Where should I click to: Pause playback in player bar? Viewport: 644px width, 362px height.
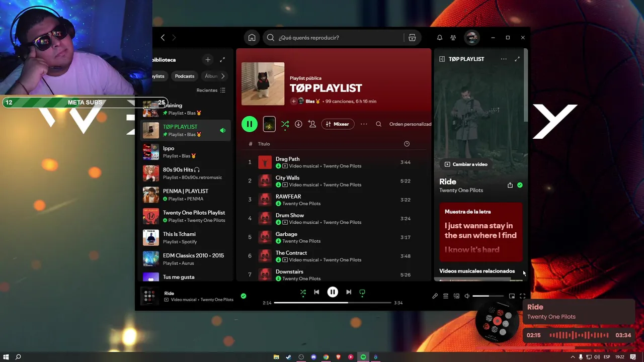point(333,292)
